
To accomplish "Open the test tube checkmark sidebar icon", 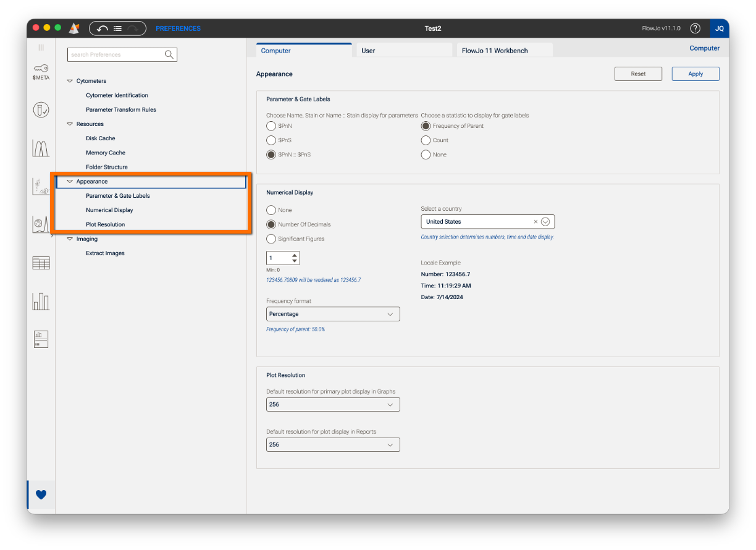I will [41, 110].
